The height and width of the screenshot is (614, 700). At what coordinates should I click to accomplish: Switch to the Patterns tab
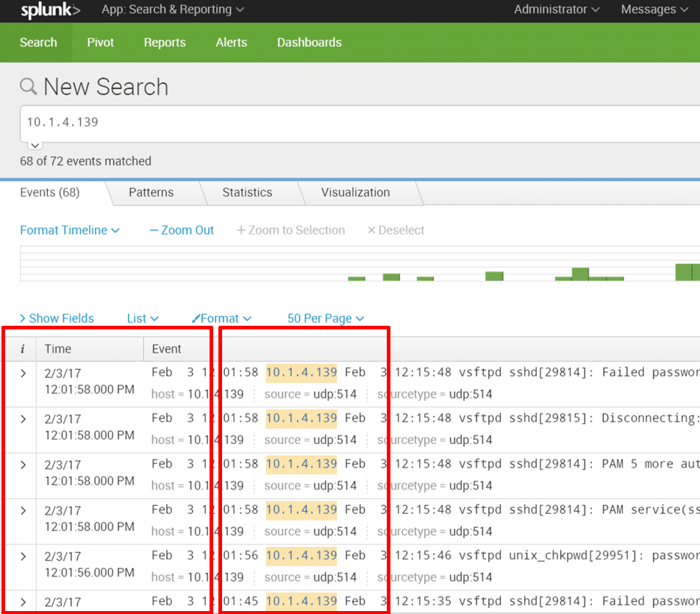[151, 193]
